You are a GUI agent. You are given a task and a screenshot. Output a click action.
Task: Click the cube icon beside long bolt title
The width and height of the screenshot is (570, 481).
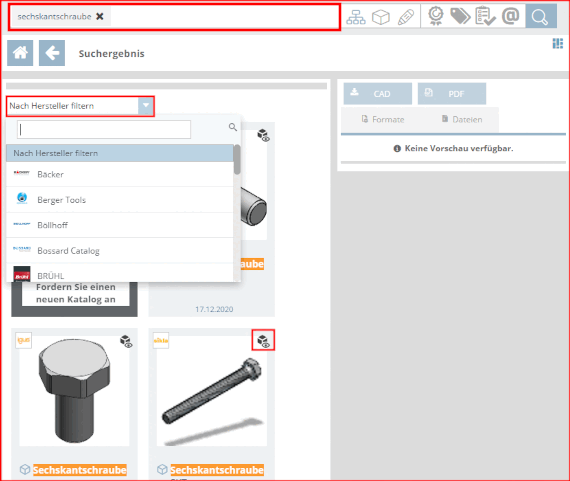162,469
